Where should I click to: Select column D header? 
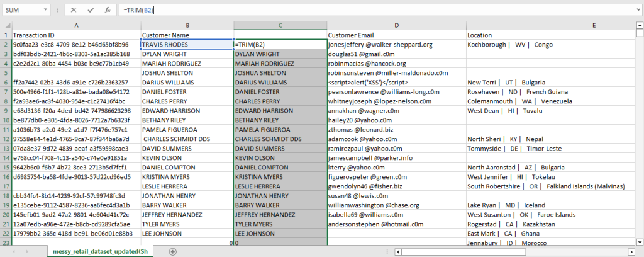pos(396,25)
